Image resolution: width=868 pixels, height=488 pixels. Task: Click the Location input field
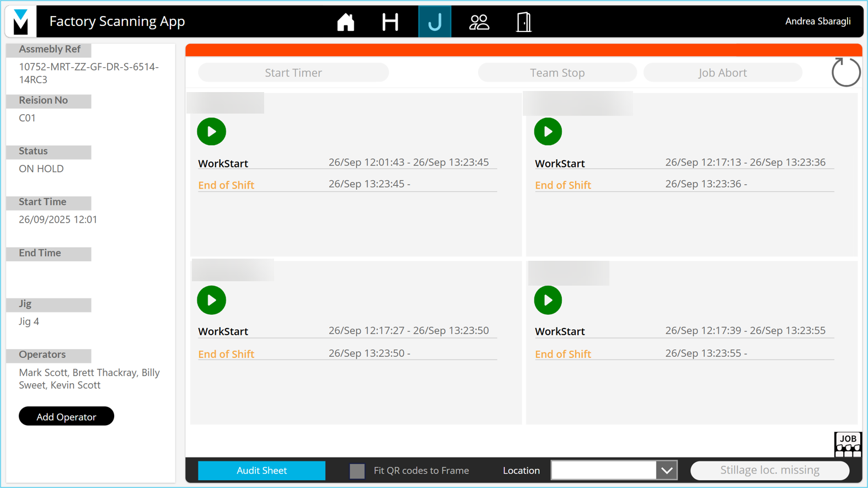(x=603, y=470)
